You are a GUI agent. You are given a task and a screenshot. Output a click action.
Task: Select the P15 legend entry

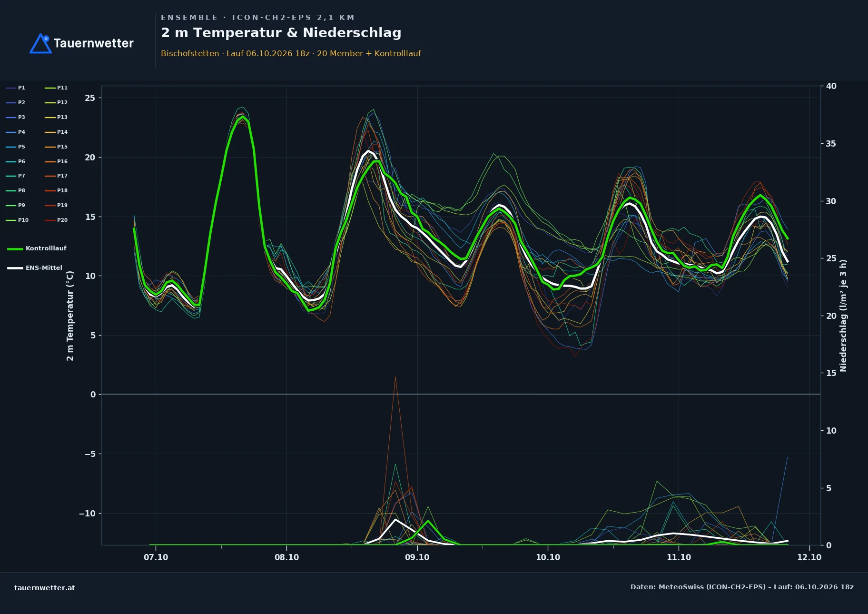click(56, 147)
